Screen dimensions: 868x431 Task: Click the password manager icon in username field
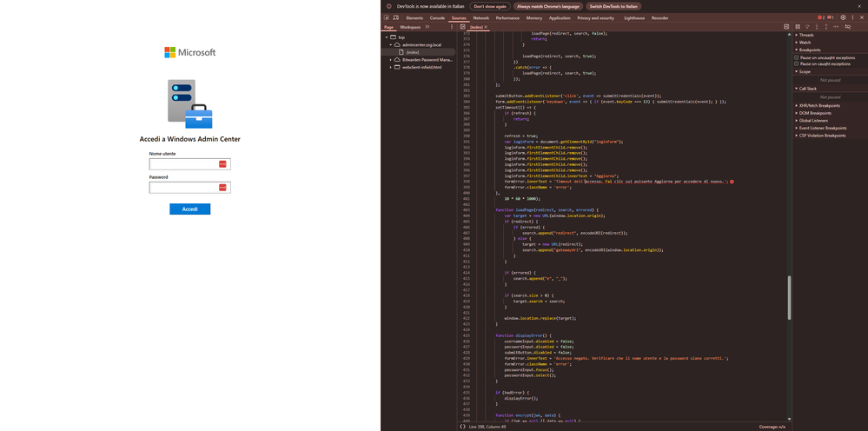point(222,164)
